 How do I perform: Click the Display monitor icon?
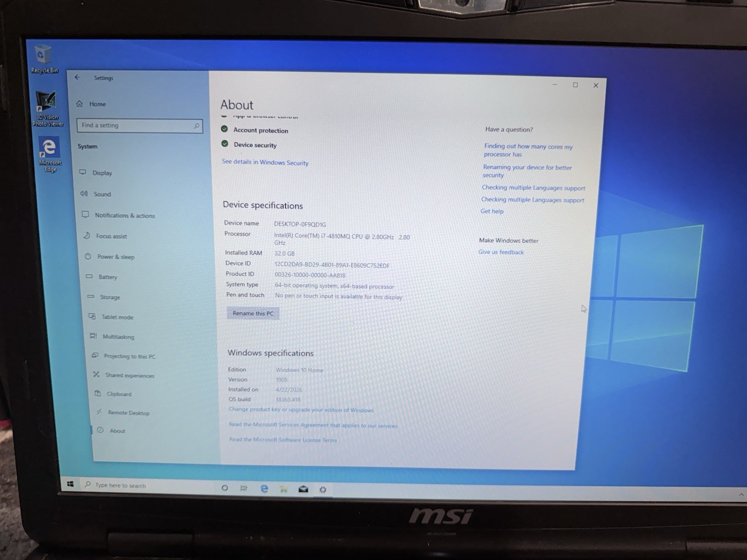83,172
